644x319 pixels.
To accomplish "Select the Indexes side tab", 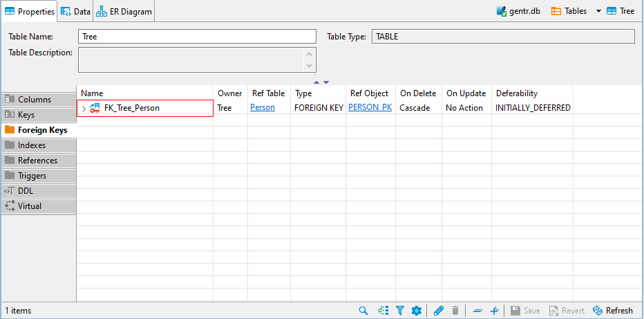I will [x=39, y=145].
